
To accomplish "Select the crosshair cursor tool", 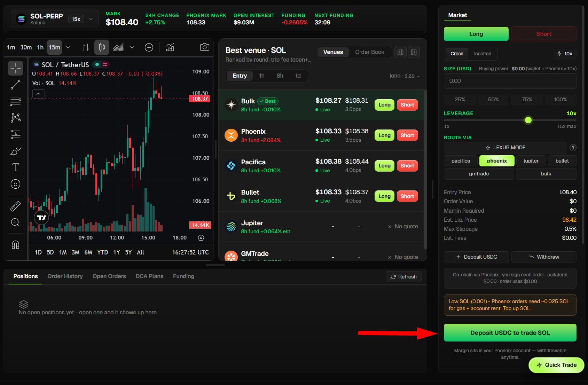I will coord(15,68).
